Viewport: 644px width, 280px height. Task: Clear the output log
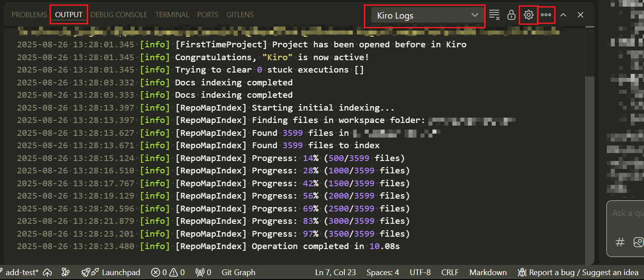point(494,15)
